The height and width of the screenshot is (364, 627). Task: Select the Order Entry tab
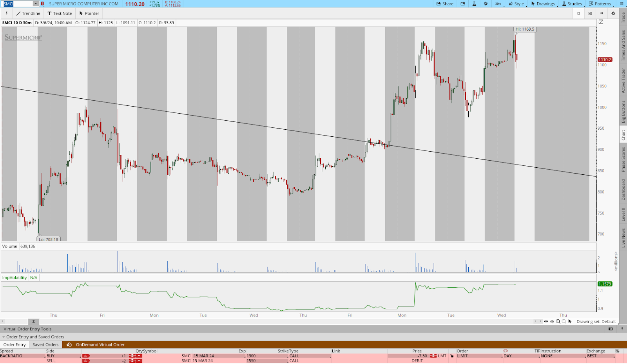14,345
